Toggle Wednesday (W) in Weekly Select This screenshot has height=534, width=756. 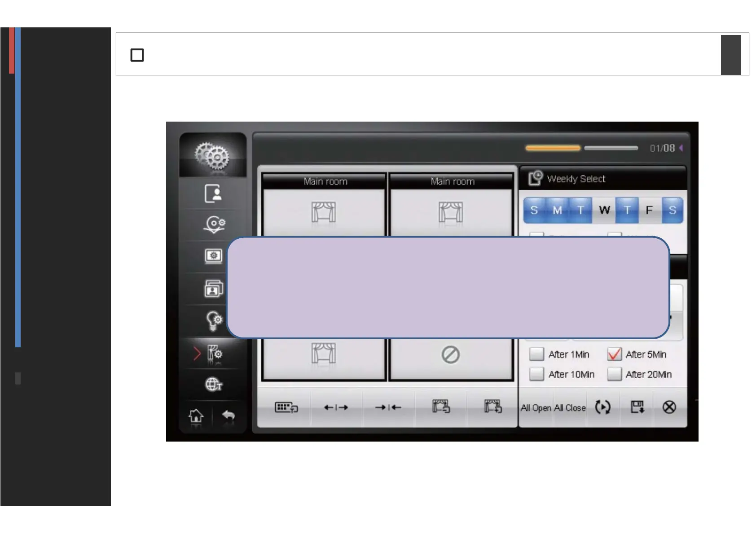coord(604,210)
